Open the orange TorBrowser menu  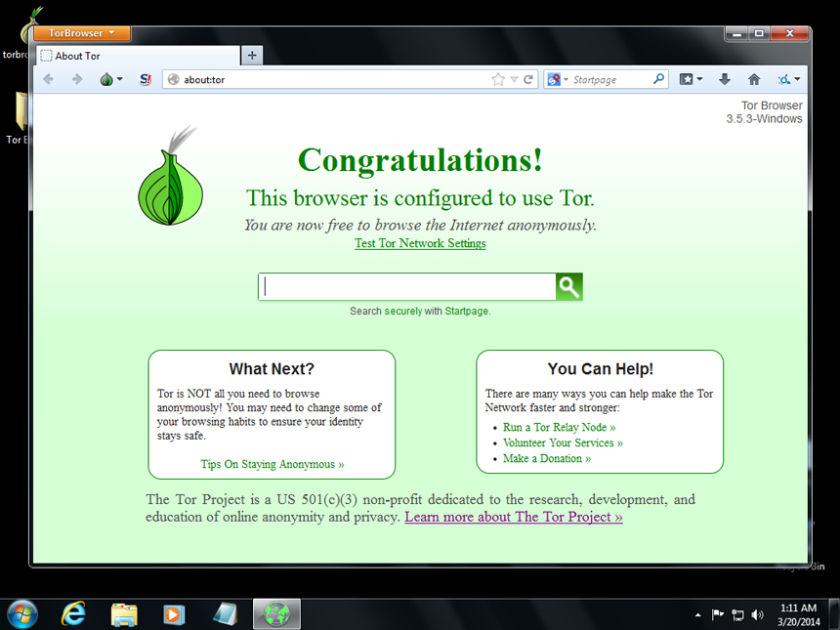tap(80, 32)
